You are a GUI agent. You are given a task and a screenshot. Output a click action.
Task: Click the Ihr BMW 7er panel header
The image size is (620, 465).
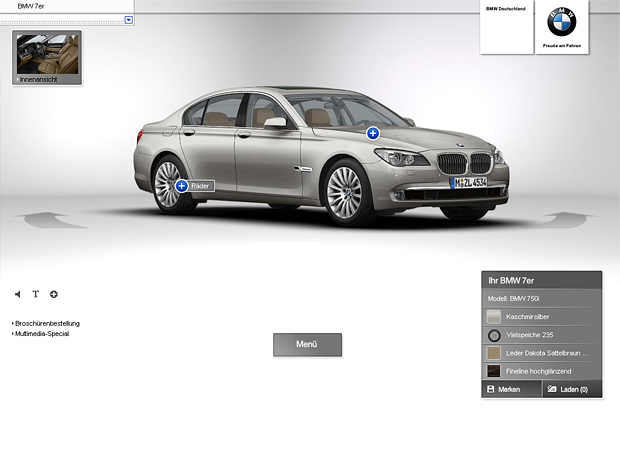pos(542,280)
